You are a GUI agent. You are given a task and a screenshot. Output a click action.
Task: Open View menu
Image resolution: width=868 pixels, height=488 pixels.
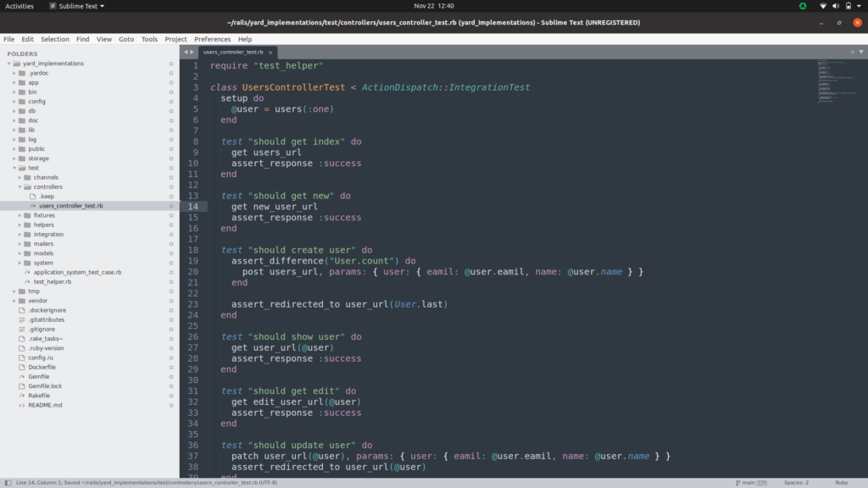pos(104,39)
